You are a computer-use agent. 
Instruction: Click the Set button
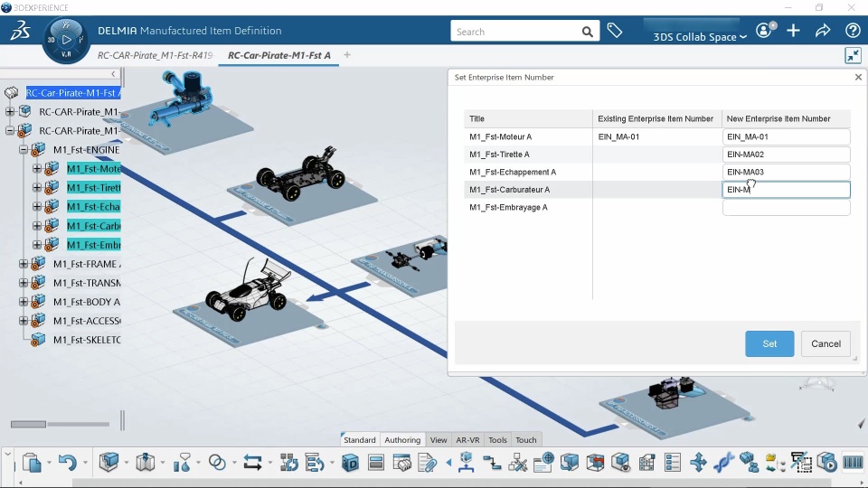click(769, 343)
